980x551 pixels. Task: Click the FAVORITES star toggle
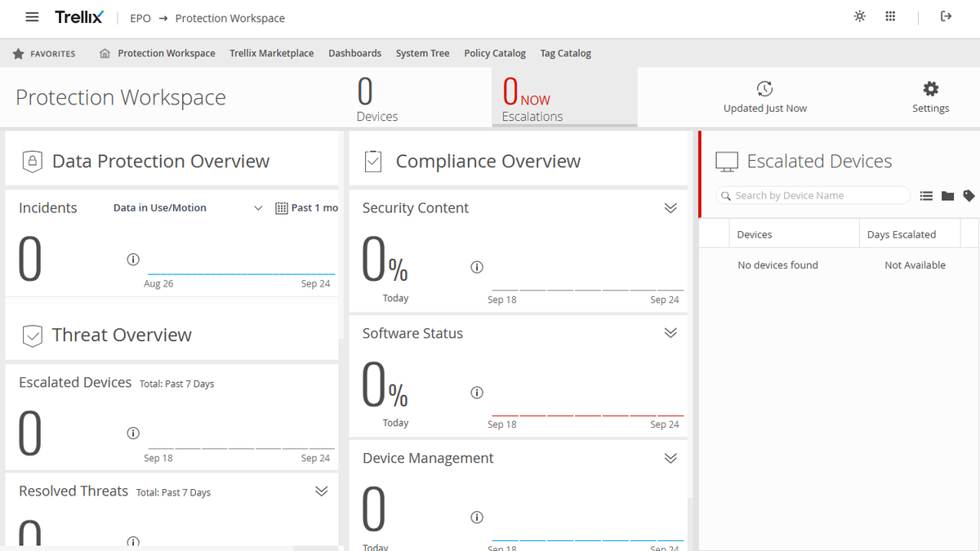coord(17,53)
